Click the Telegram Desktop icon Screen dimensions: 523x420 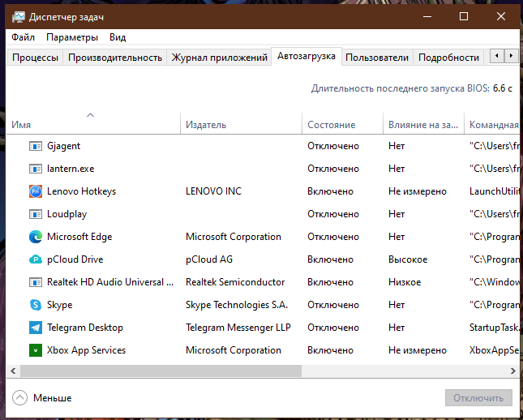point(36,328)
